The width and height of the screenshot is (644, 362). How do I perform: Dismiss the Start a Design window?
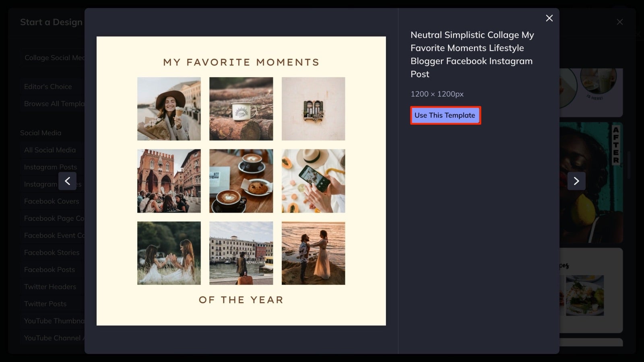(x=619, y=22)
